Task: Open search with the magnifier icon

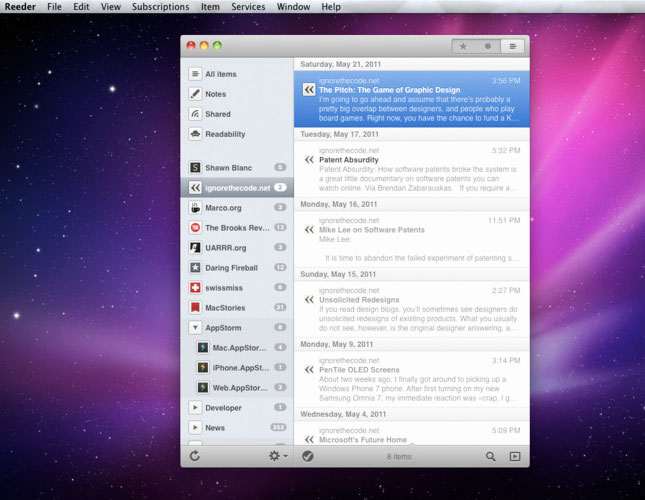Action: click(490, 456)
